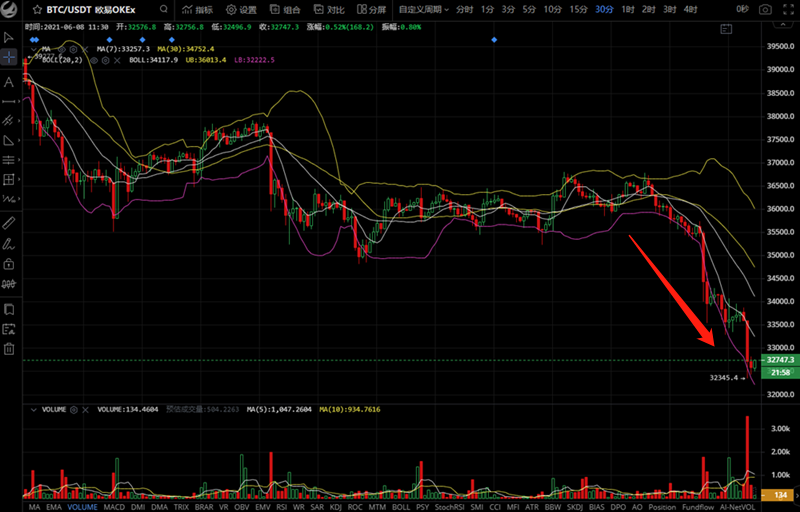Open the 指标 indicators menu

point(197,9)
